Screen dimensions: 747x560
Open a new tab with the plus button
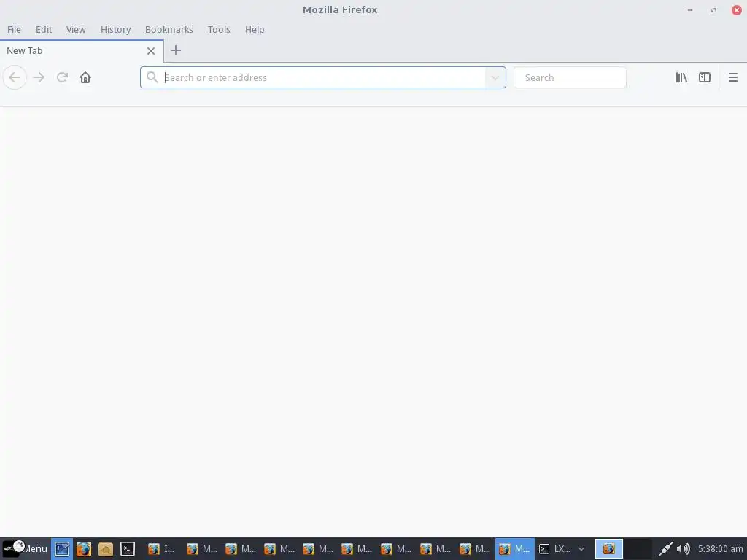(176, 50)
